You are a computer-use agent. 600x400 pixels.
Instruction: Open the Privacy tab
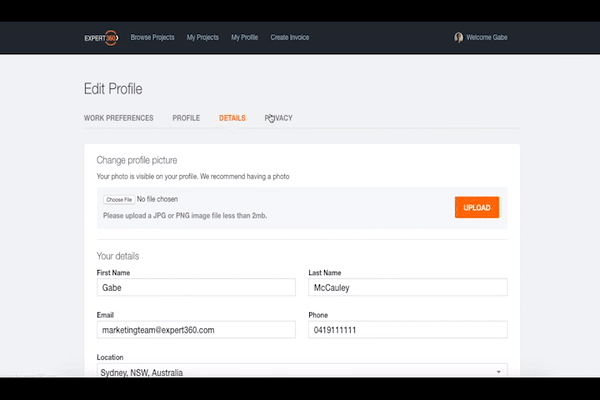pos(279,118)
